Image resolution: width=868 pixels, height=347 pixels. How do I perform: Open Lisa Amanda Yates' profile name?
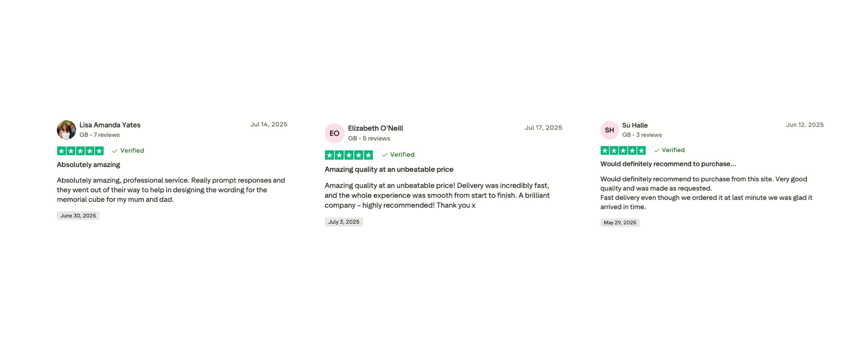click(x=110, y=125)
